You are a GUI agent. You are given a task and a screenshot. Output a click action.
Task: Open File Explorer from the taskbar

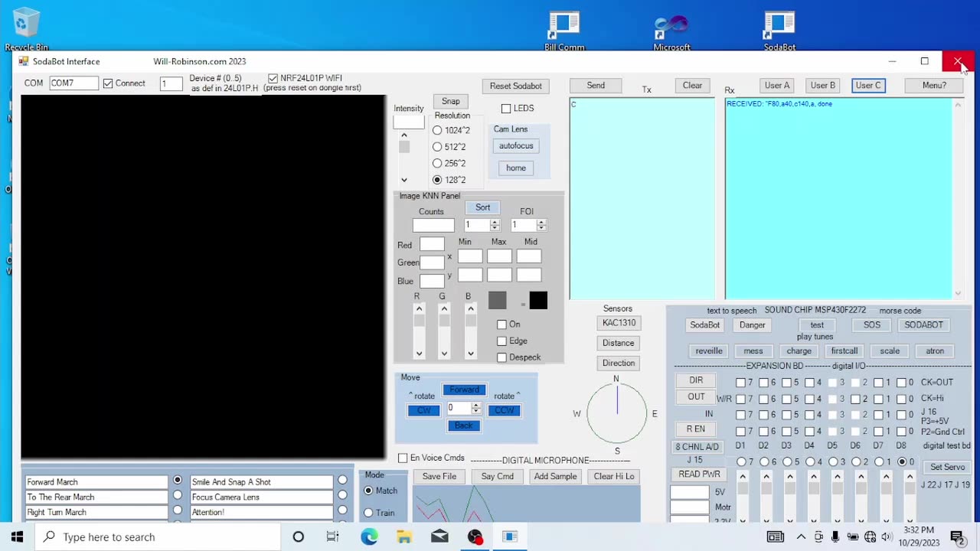404,536
